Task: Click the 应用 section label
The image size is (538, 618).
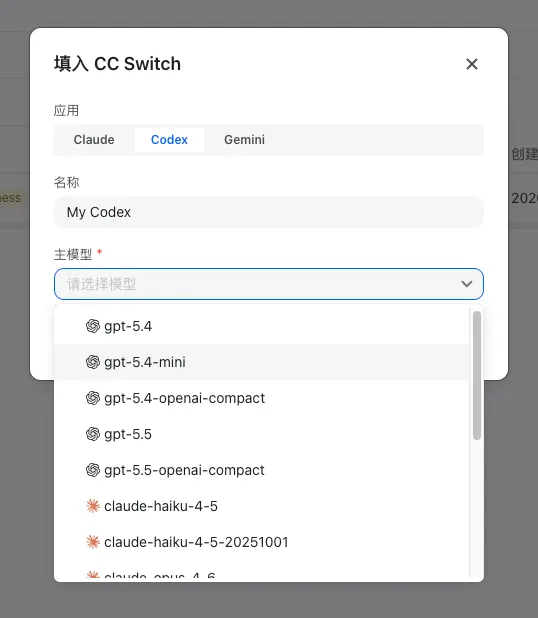Action: (67, 110)
